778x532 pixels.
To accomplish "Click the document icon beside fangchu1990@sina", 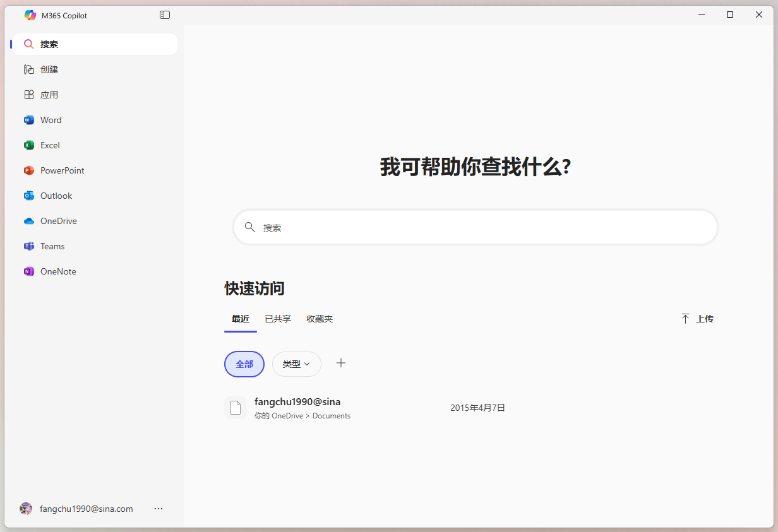I will point(236,408).
